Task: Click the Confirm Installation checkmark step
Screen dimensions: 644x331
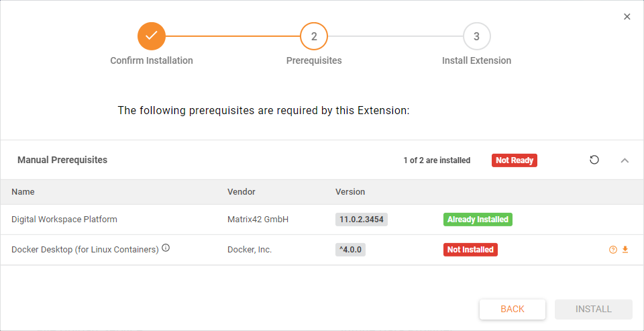Action: pos(152,36)
